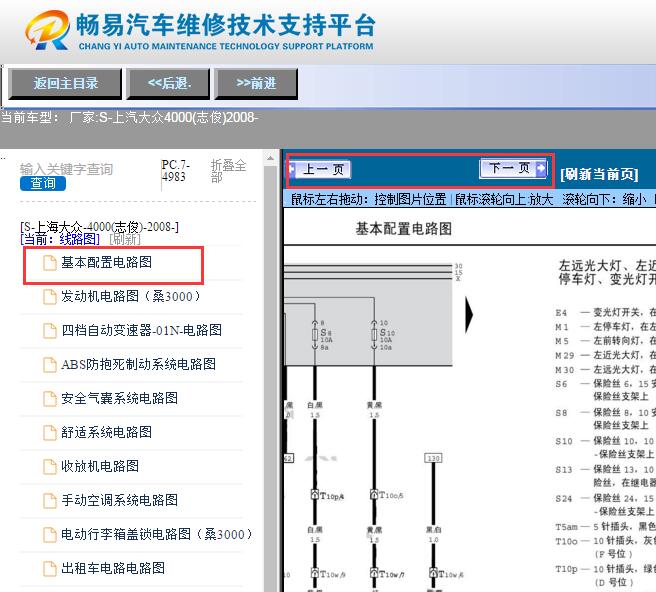Click the E4 变光灯开关 legend entry
The height and width of the screenshot is (592, 656).
point(605,312)
